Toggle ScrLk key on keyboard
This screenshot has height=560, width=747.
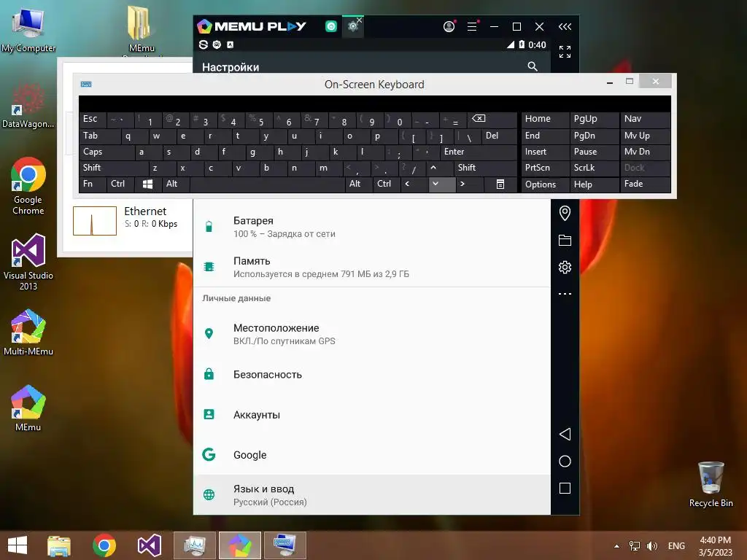point(594,168)
